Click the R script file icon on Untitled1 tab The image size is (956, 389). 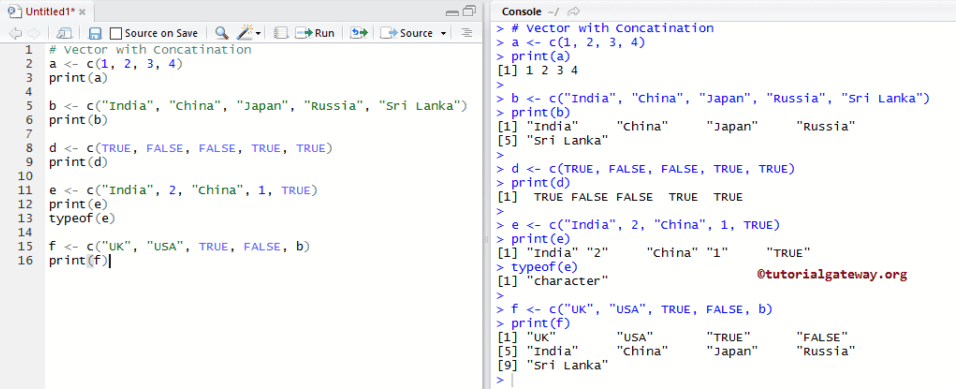[x=15, y=11]
